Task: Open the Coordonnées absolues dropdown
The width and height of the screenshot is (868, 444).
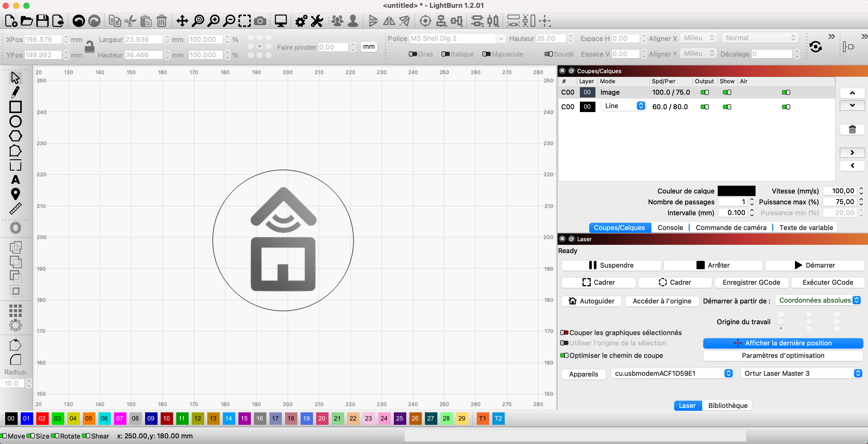Action: pyautogui.click(x=818, y=300)
